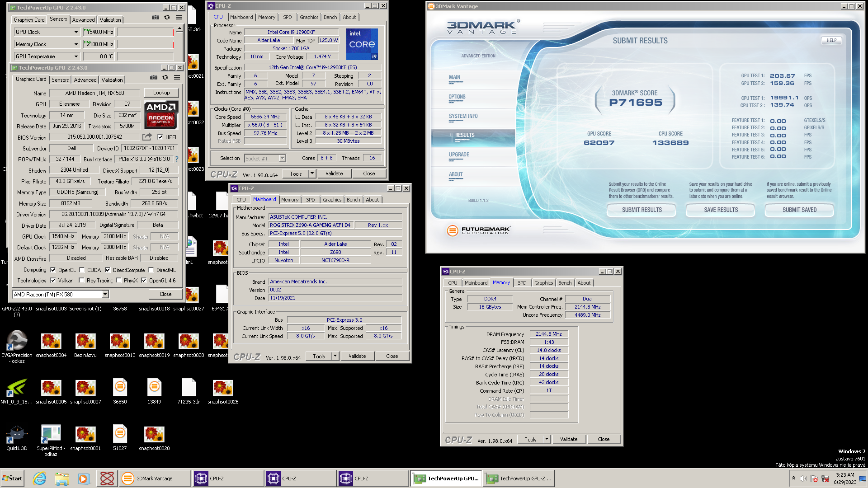Open the EVGAPrecision desktop shortcut
The height and width of the screenshot is (488, 868).
pos(17,347)
